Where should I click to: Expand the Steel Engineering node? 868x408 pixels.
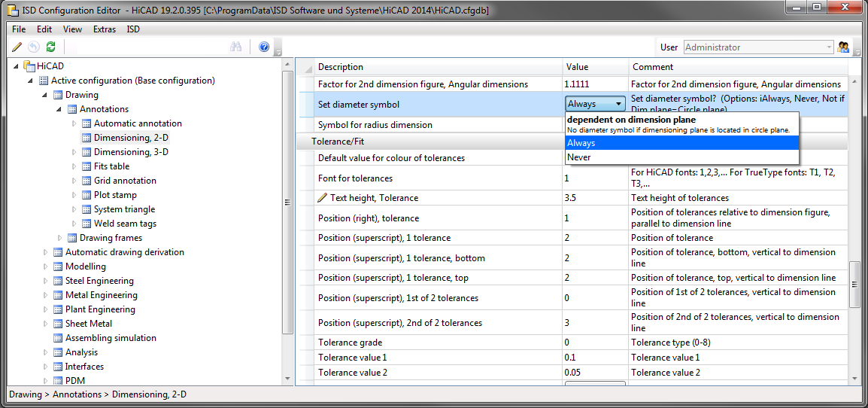click(46, 281)
